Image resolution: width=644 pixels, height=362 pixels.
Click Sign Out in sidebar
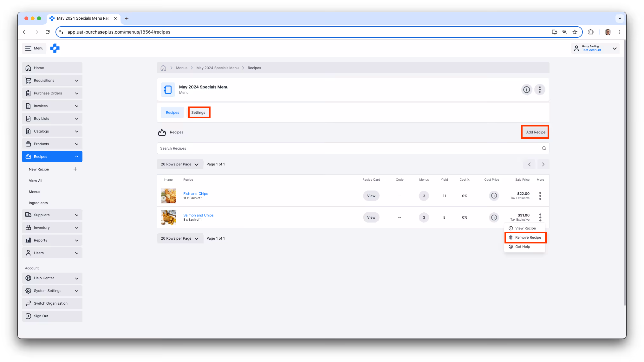(52, 316)
